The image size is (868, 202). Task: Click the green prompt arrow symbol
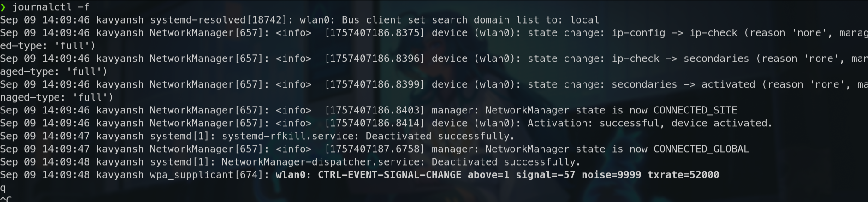[x=3, y=7]
